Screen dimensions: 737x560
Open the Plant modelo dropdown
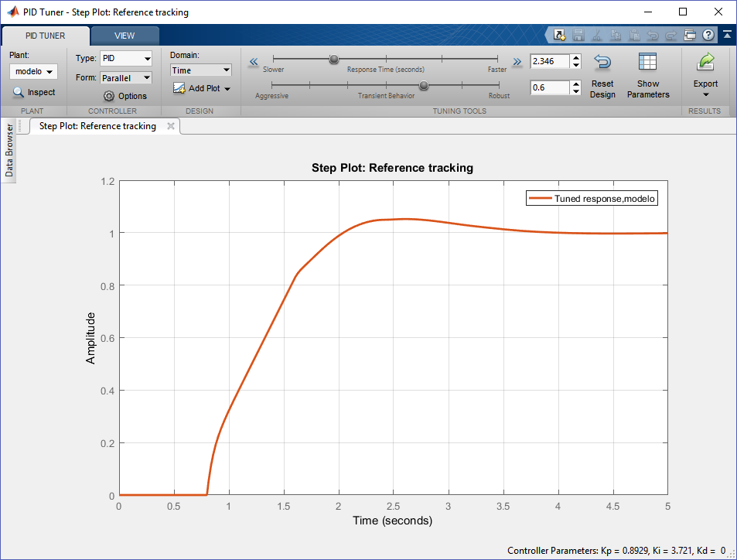(x=34, y=71)
